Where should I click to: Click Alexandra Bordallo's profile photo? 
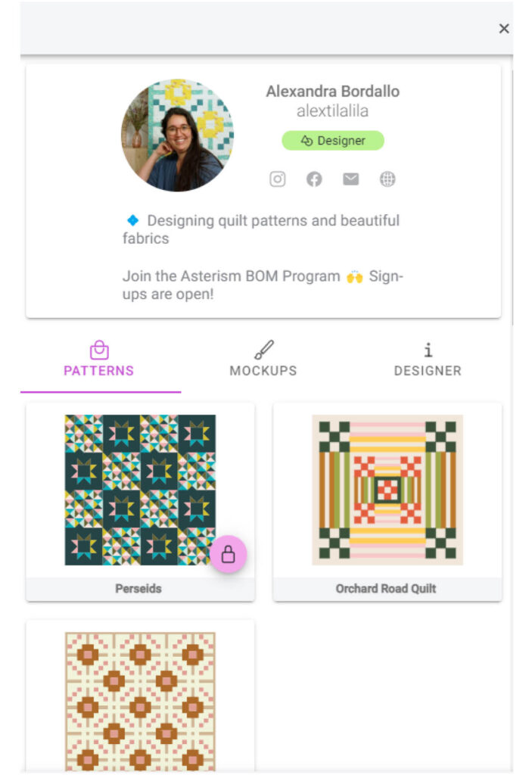(178, 135)
